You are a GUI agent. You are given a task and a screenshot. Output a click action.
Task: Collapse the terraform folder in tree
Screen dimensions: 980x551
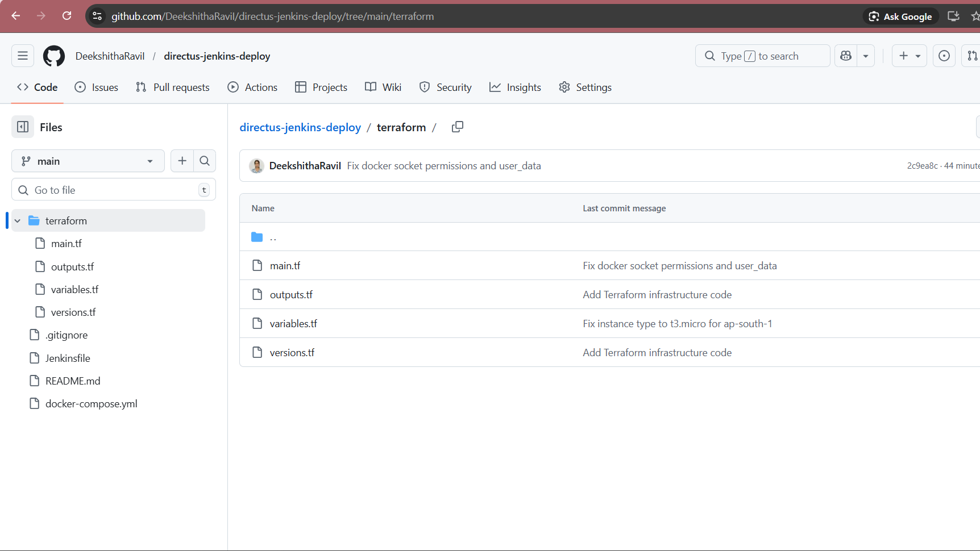point(18,221)
